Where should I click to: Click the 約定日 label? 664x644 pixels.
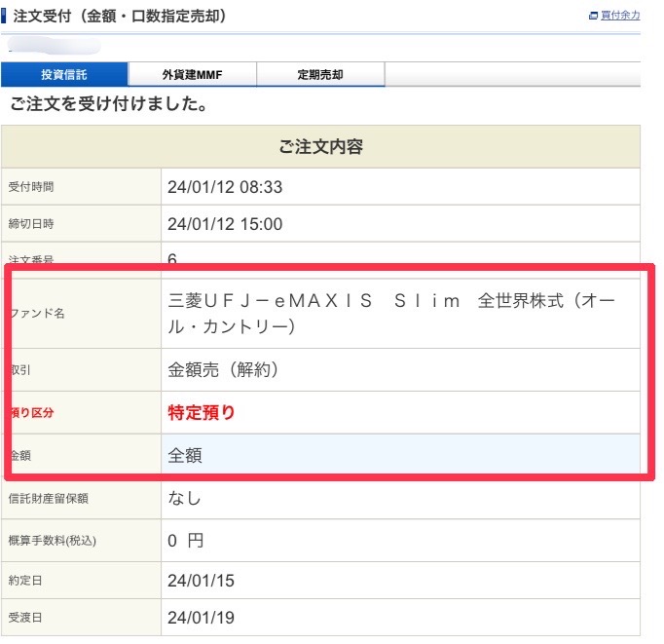[x=25, y=581]
